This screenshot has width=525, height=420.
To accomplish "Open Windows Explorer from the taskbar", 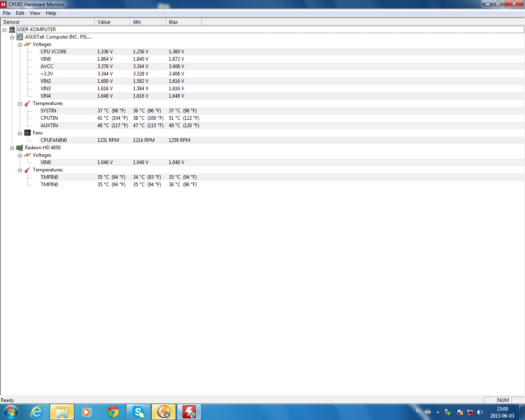I will 62,412.
